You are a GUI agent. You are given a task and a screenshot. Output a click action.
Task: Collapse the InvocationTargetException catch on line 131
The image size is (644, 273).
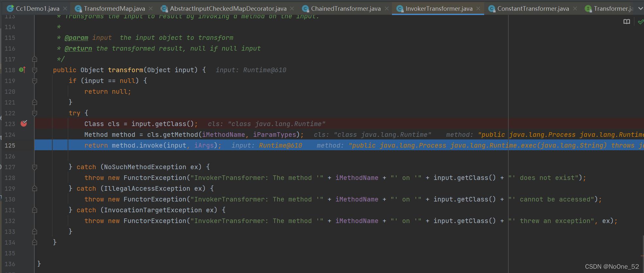click(35, 210)
